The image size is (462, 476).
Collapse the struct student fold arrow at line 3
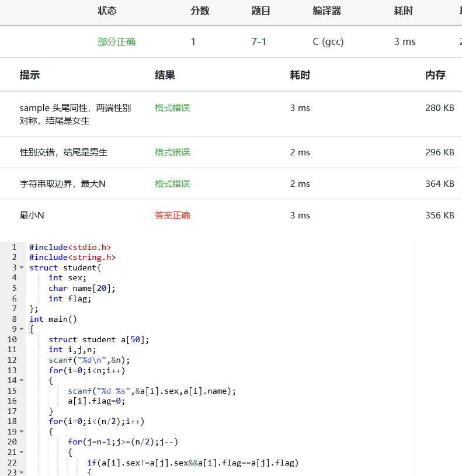pos(22,267)
